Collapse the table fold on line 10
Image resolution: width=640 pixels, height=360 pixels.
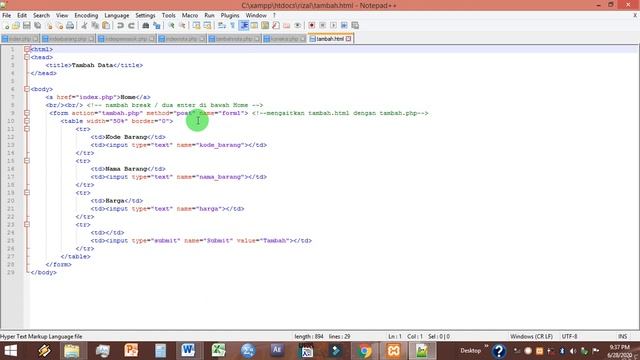pyautogui.click(x=27, y=121)
